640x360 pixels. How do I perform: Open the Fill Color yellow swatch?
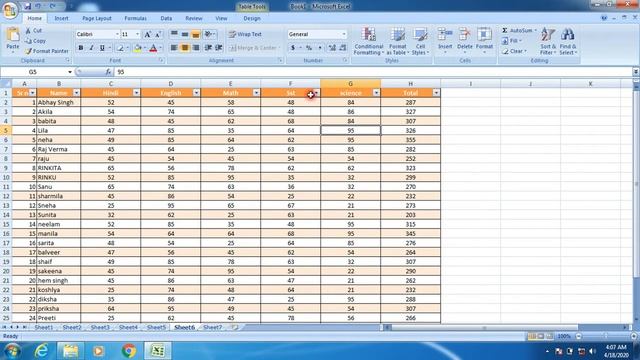tap(138, 48)
